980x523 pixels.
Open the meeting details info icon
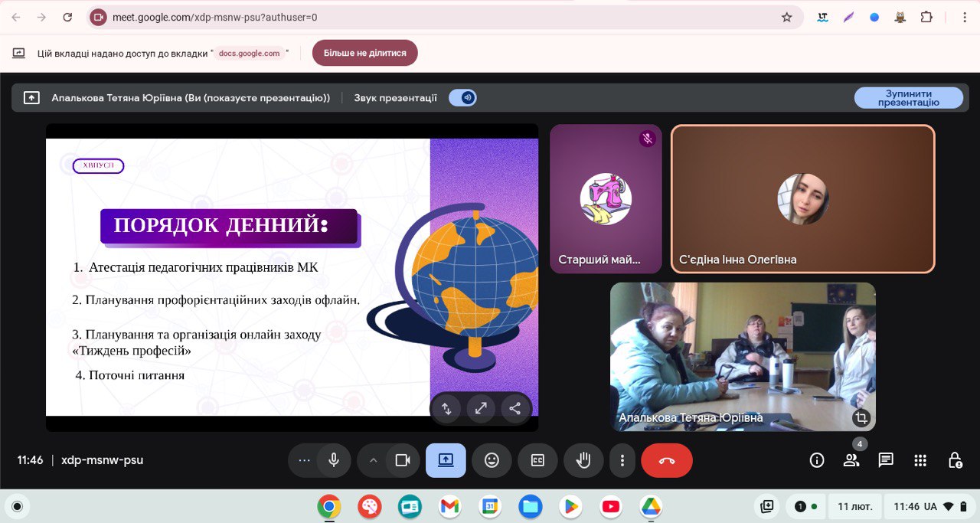[x=817, y=460]
